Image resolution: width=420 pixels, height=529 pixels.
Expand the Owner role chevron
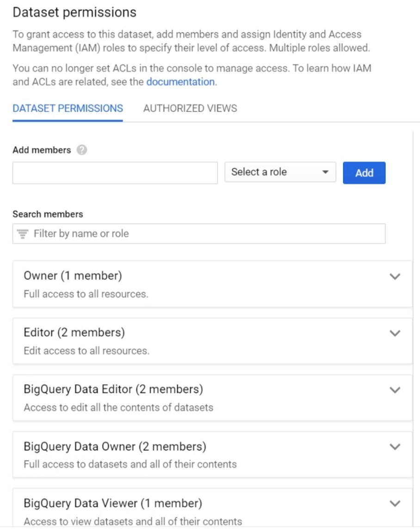coord(395,277)
